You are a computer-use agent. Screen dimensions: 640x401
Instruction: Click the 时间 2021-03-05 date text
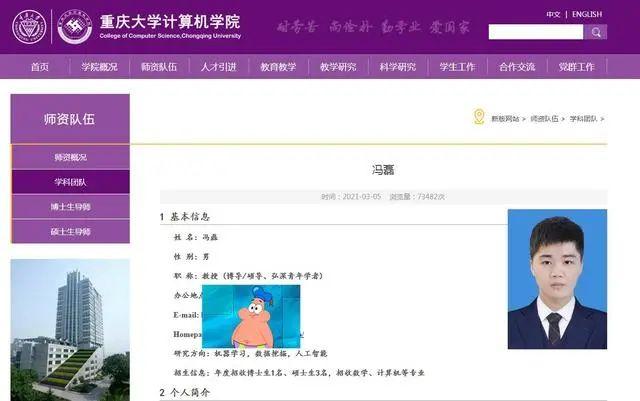[x=351, y=197]
